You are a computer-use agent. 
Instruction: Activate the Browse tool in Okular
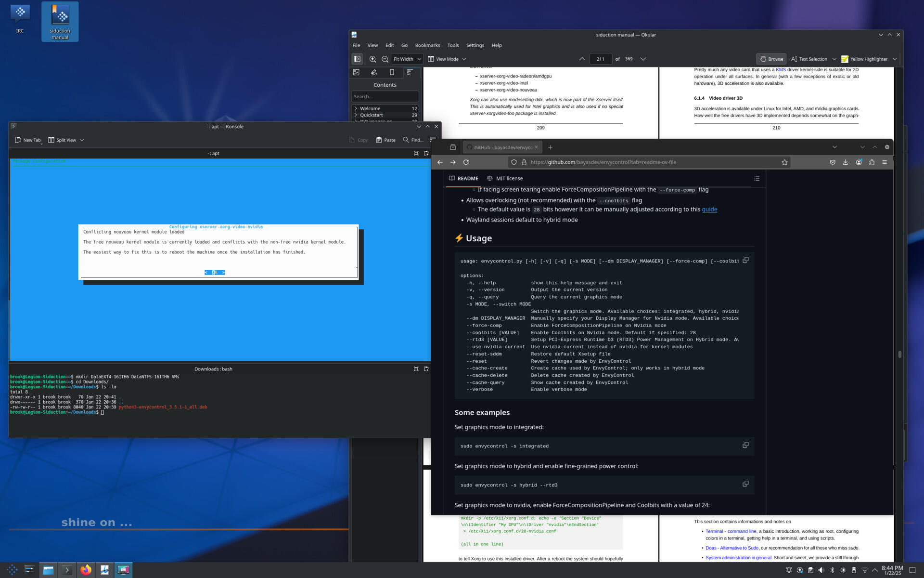[771, 59]
